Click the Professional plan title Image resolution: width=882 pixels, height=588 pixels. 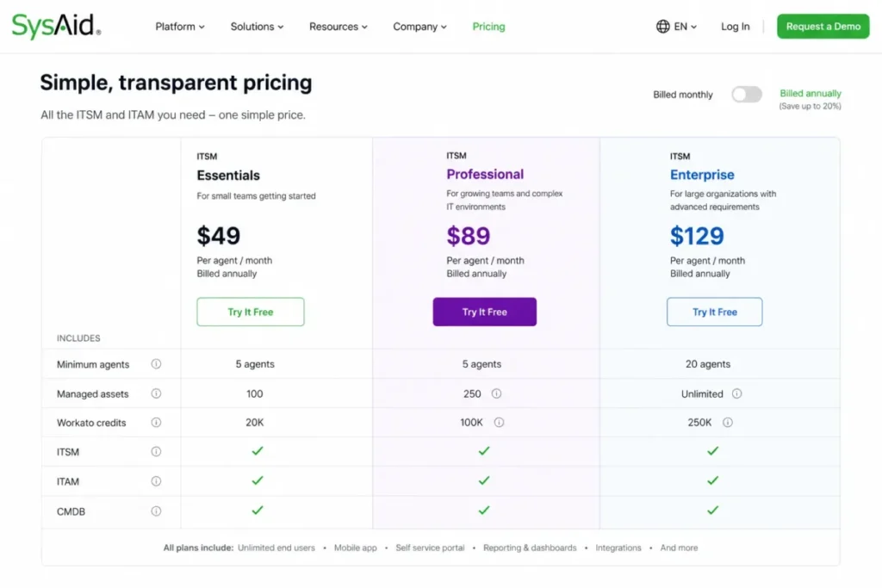tap(485, 174)
